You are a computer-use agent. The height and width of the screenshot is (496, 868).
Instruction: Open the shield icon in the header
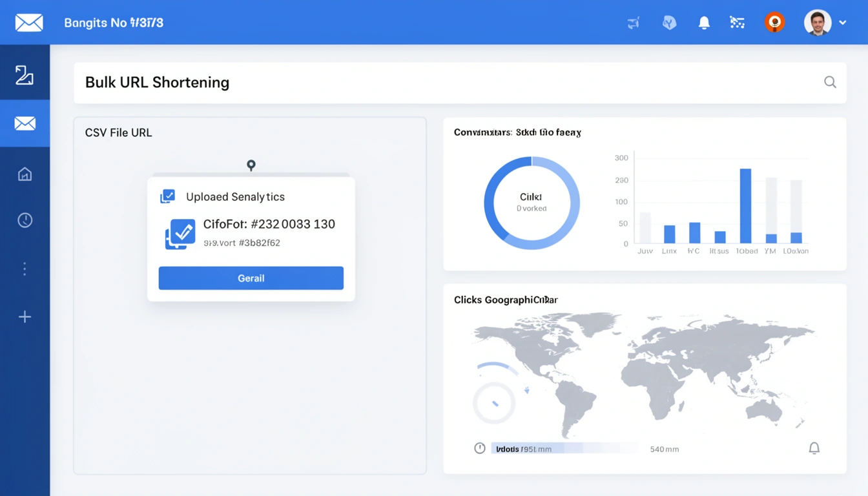click(x=669, y=23)
